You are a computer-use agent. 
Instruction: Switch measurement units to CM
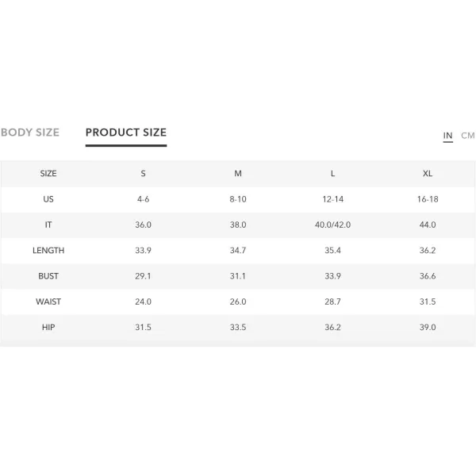click(x=468, y=136)
